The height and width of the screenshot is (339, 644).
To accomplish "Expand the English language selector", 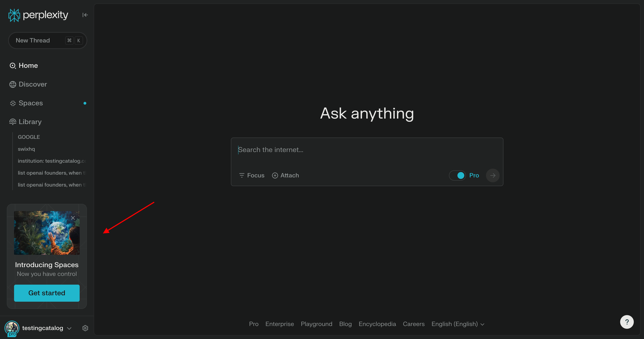I will click(458, 324).
